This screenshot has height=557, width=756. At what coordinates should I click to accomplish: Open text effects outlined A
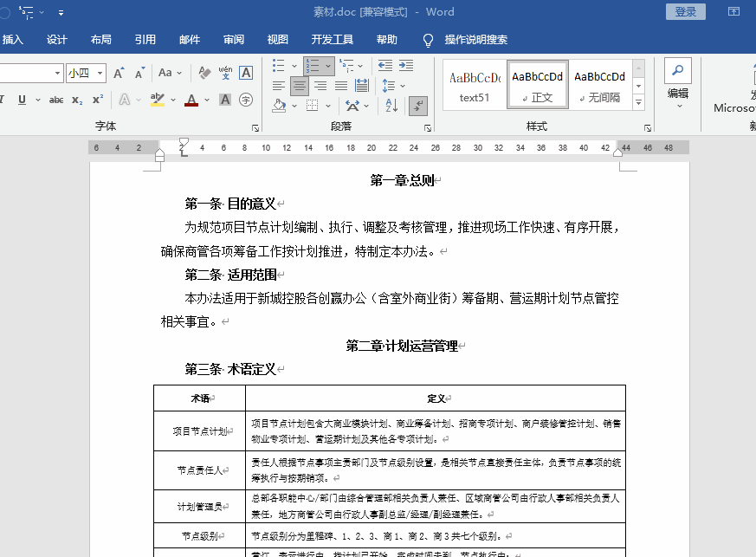125,100
